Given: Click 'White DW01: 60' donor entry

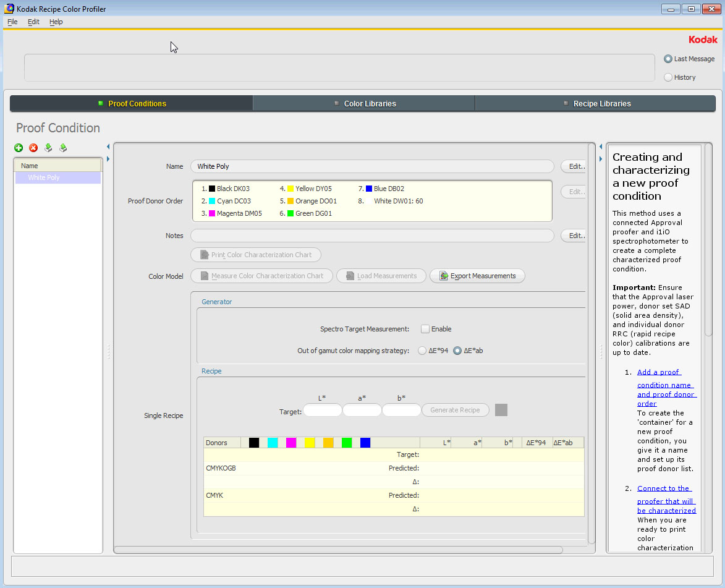Looking at the screenshot, I should pyautogui.click(x=391, y=201).
